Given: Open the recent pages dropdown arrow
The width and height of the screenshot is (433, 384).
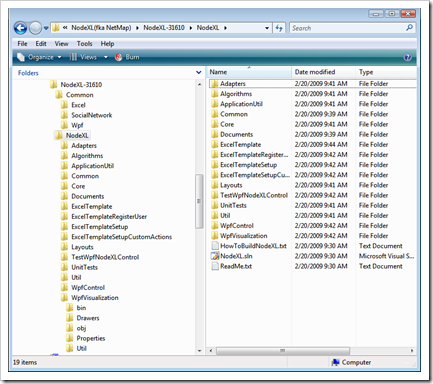Looking at the screenshot, I should point(46,28).
